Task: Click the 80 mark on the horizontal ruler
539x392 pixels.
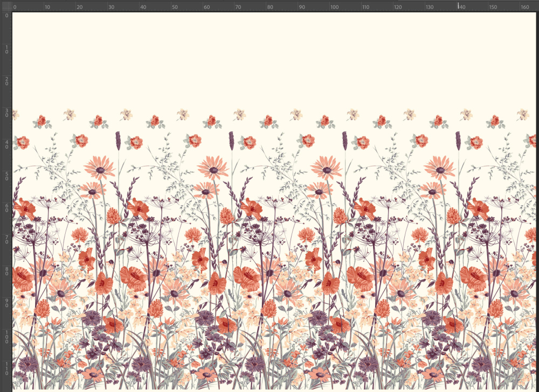Action: point(270,7)
